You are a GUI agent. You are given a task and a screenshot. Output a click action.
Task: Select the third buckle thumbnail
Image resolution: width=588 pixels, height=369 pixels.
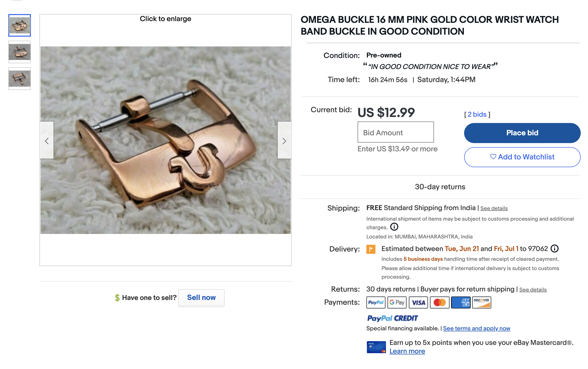[x=20, y=79]
